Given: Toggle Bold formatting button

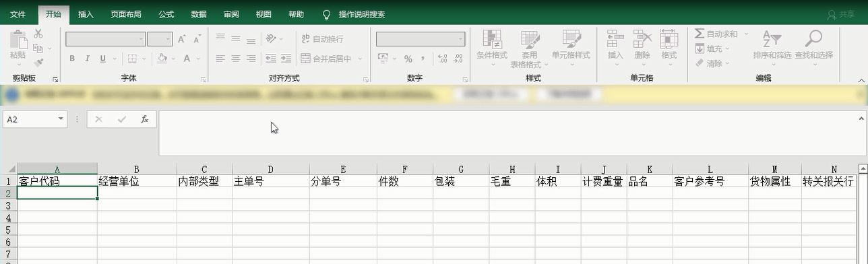Looking at the screenshot, I should [72, 59].
